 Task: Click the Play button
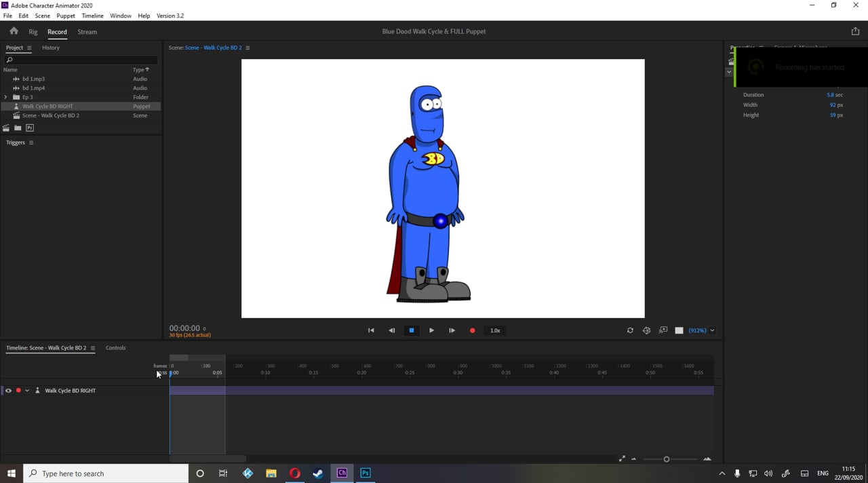pos(431,330)
